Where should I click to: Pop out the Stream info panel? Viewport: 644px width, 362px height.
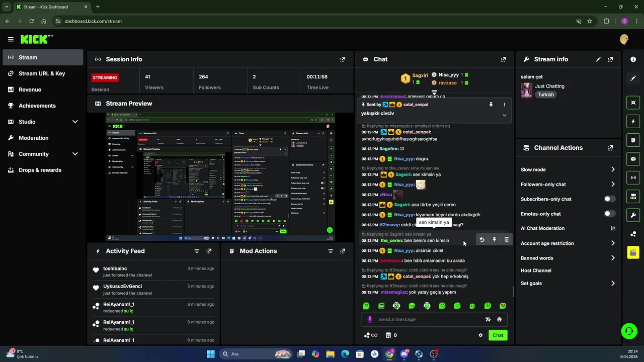tap(610, 59)
